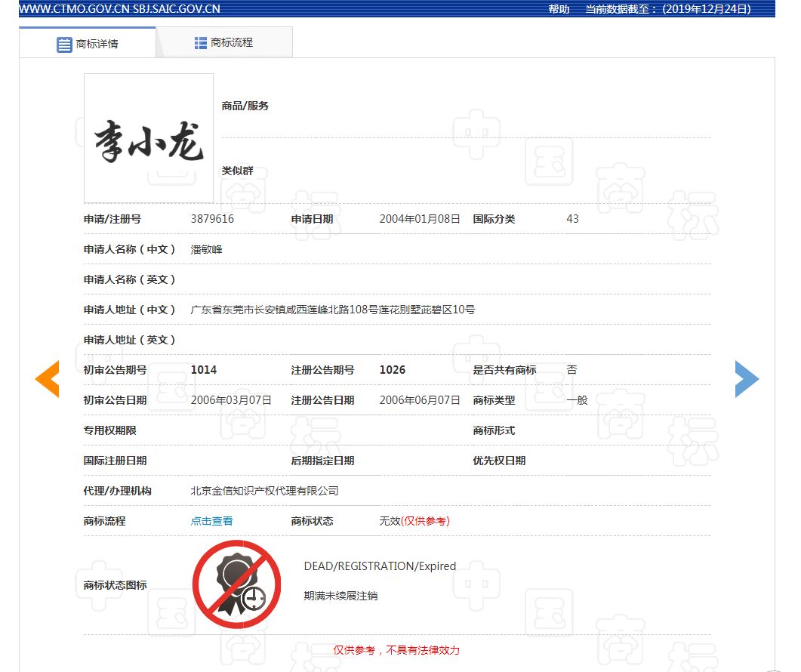Select the shared trademark value 否
The width and height of the screenshot is (801, 672).
(571, 370)
